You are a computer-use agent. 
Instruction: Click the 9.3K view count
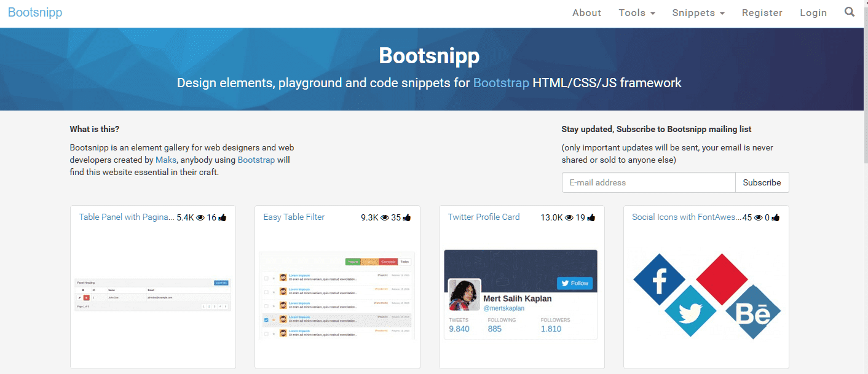point(369,217)
